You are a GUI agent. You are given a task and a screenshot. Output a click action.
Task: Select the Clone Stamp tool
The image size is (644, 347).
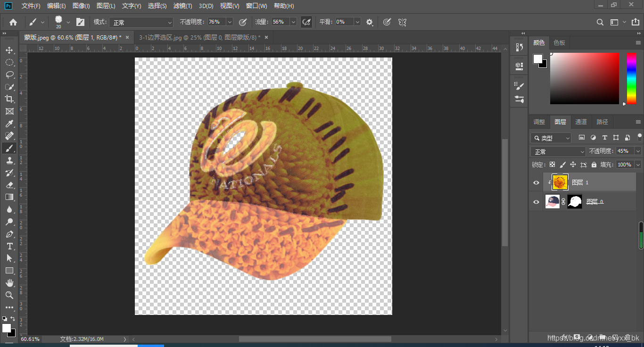pos(9,160)
